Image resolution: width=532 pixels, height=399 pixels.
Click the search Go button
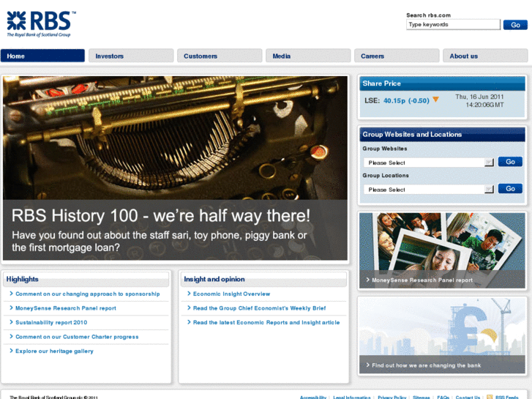point(515,25)
